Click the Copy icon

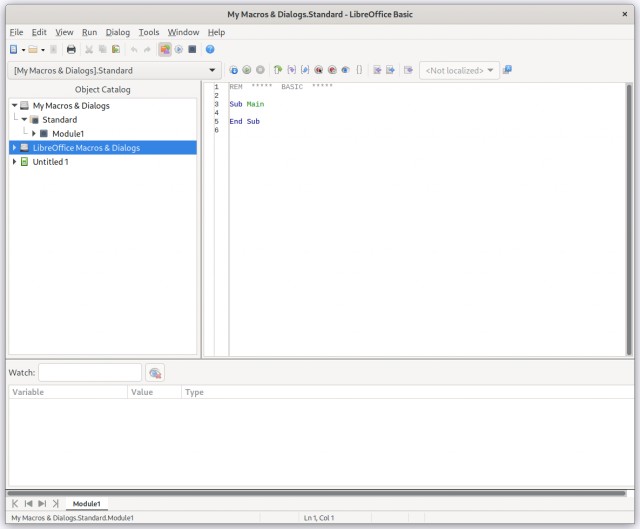coord(102,49)
